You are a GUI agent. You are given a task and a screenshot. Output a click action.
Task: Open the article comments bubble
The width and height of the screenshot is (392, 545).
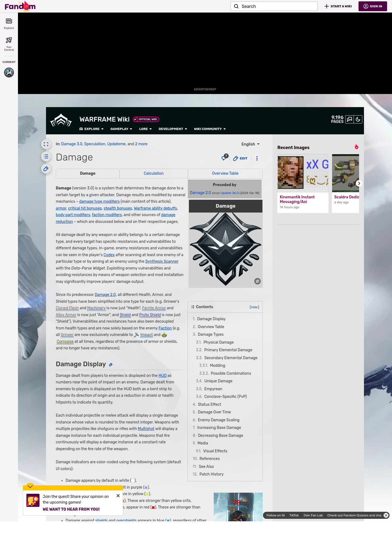click(x=225, y=158)
